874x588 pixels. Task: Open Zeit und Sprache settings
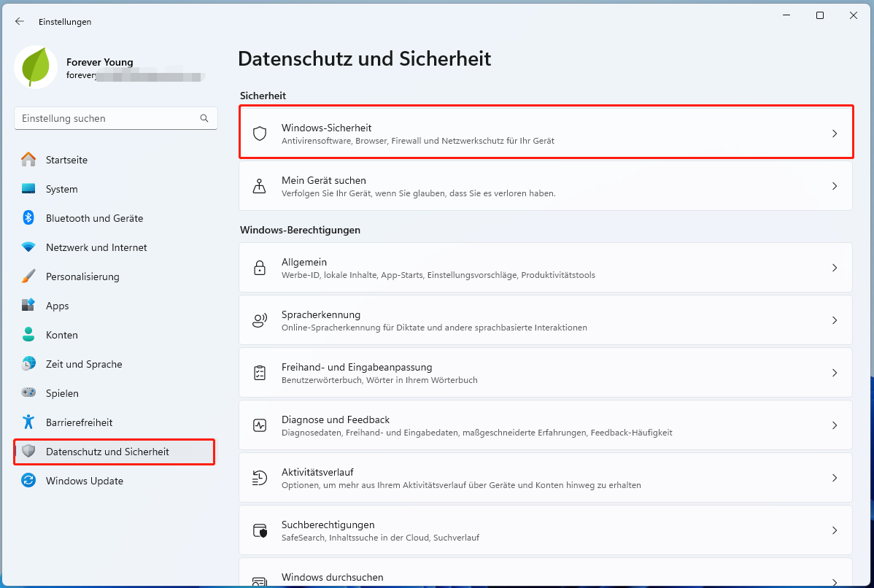pos(83,364)
